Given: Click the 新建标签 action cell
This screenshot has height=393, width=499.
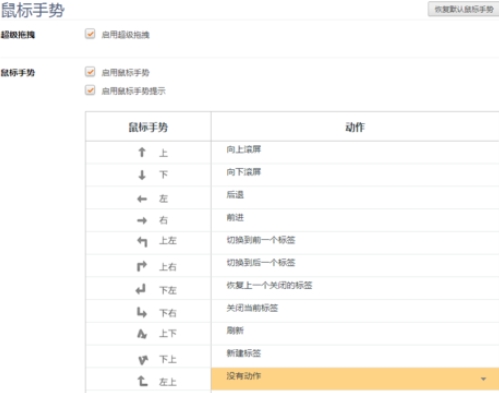Looking at the screenshot, I should click(x=355, y=356).
